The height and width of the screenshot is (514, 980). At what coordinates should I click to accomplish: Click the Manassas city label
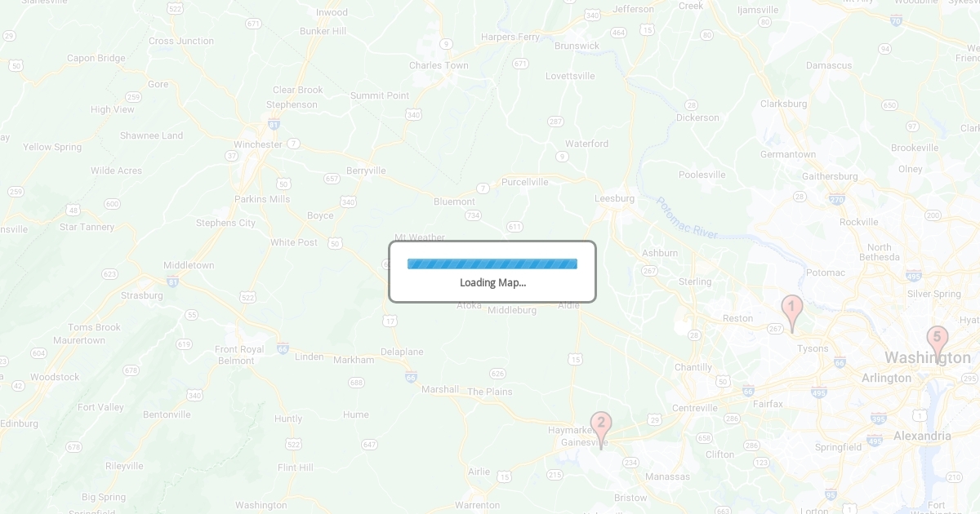pos(667,476)
